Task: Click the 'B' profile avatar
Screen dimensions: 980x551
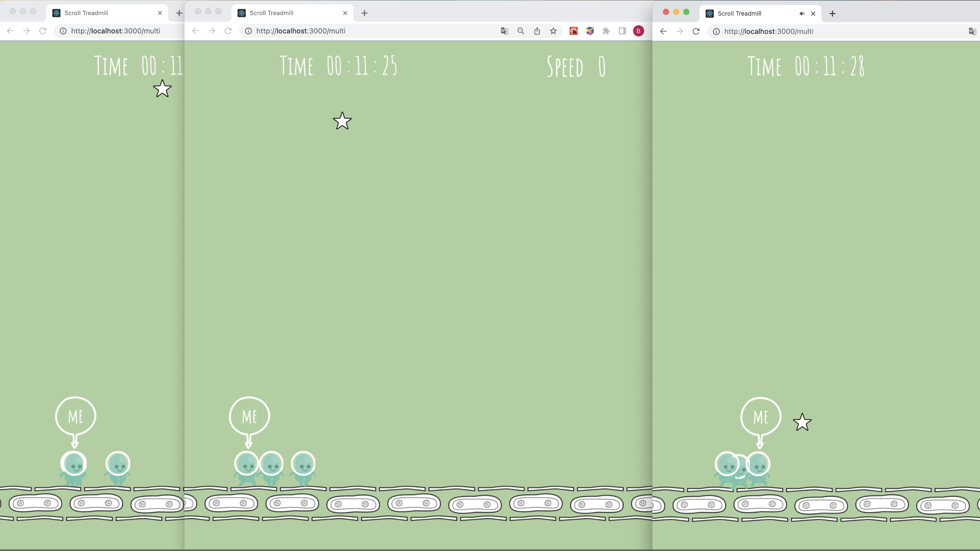Action: point(638,31)
